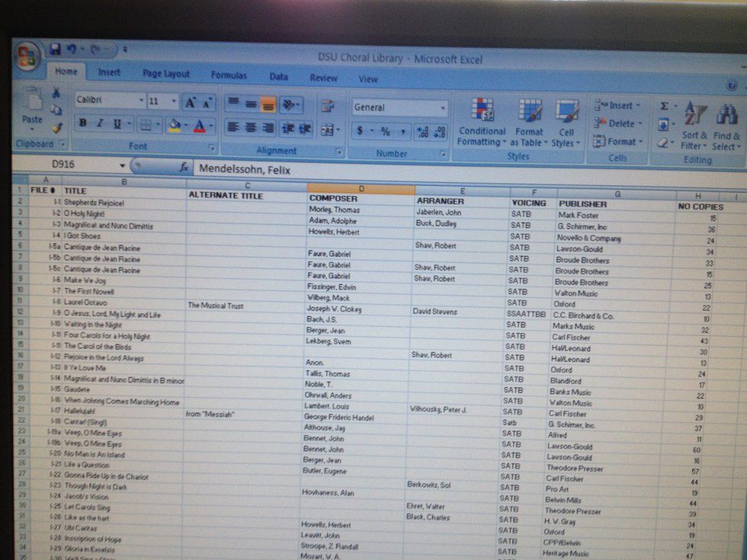Select the Increase Font Size icon

pyautogui.click(x=189, y=104)
